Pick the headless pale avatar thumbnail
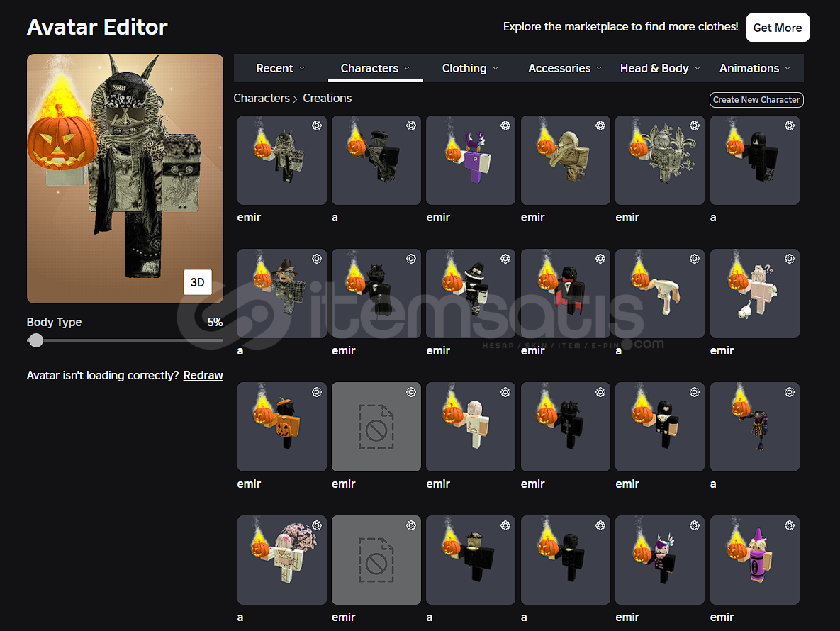Image resolution: width=840 pixels, height=631 pixels. [x=659, y=294]
